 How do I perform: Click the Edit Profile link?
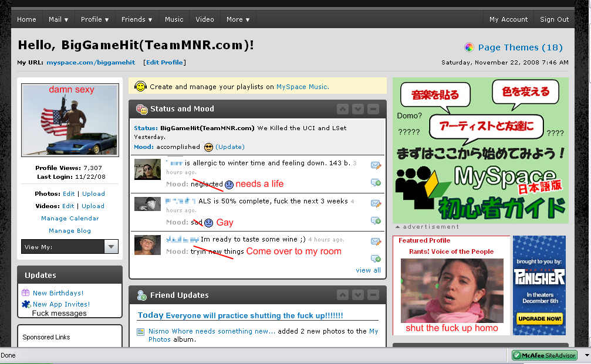(164, 63)
